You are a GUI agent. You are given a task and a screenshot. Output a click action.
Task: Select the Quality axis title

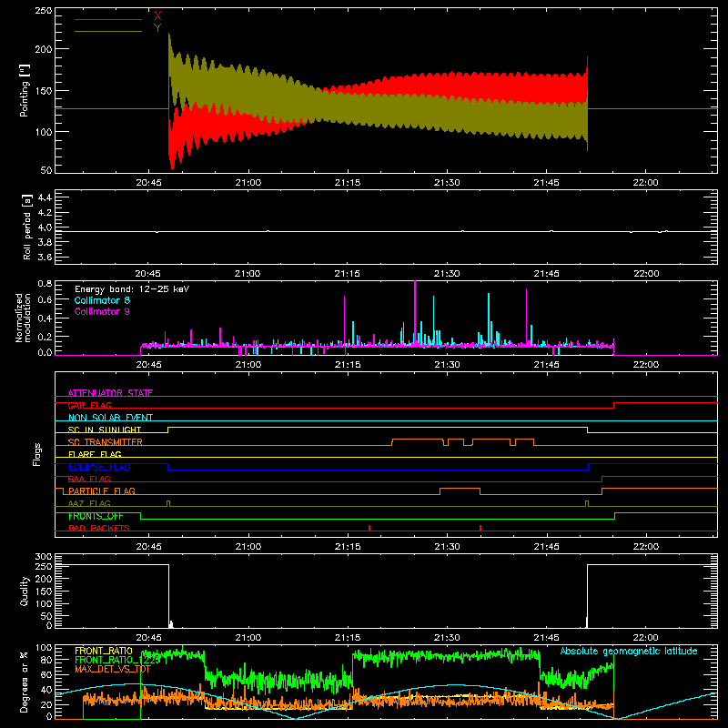(25, 591)
